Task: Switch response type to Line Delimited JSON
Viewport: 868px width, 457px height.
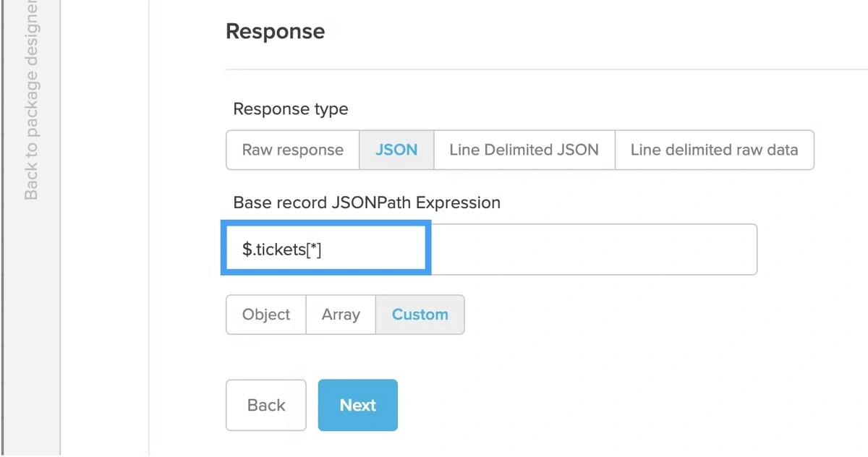Action: (524, 150)
